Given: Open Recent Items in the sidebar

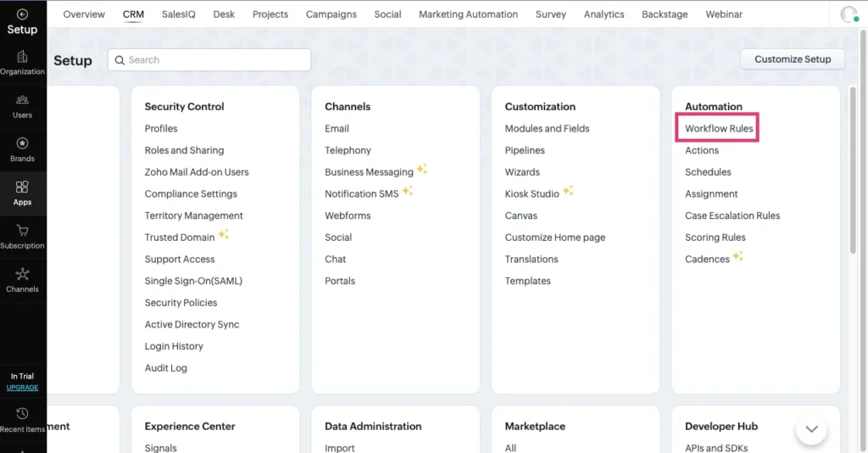Looking at the screenshot, I should 22,420.
